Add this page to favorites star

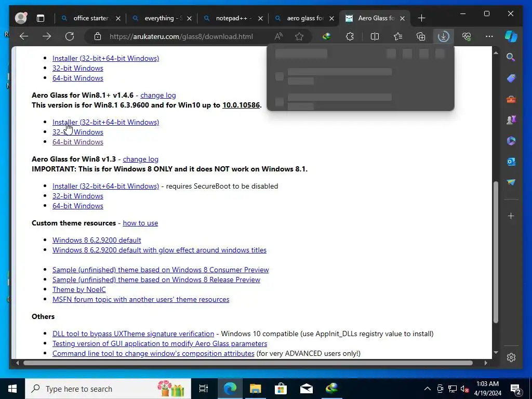tap(299, 36)
